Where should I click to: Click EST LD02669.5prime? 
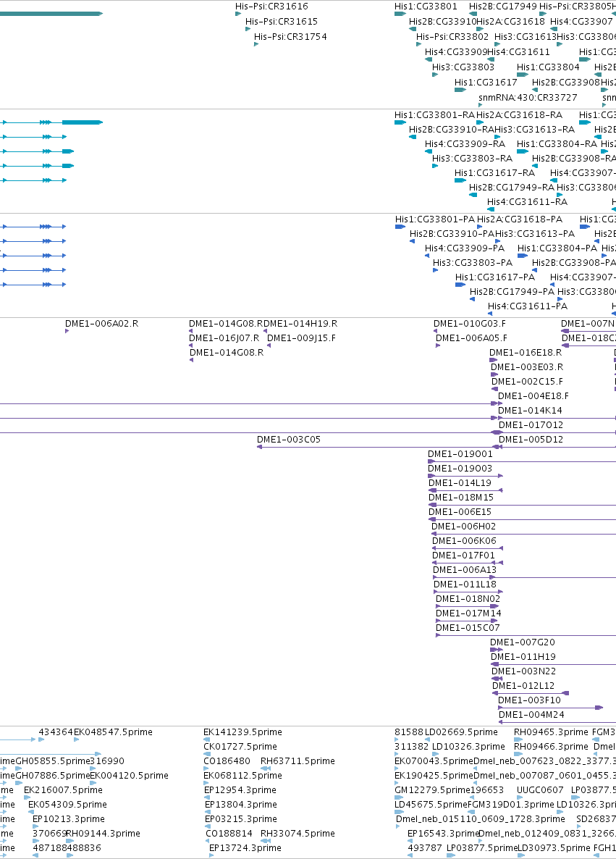click(x=462, y=732)
